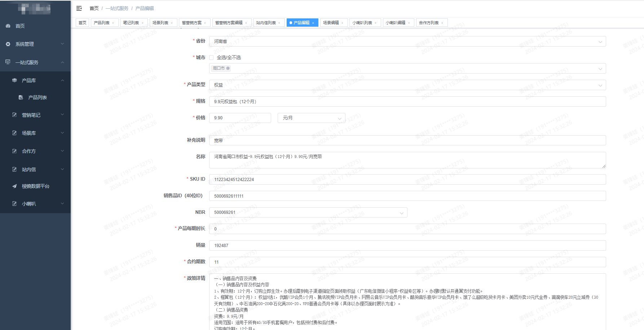Click the 首页 breadcrumb link
Image resolution: width=644 pixels, height=330 pixels.
point(94,8)
